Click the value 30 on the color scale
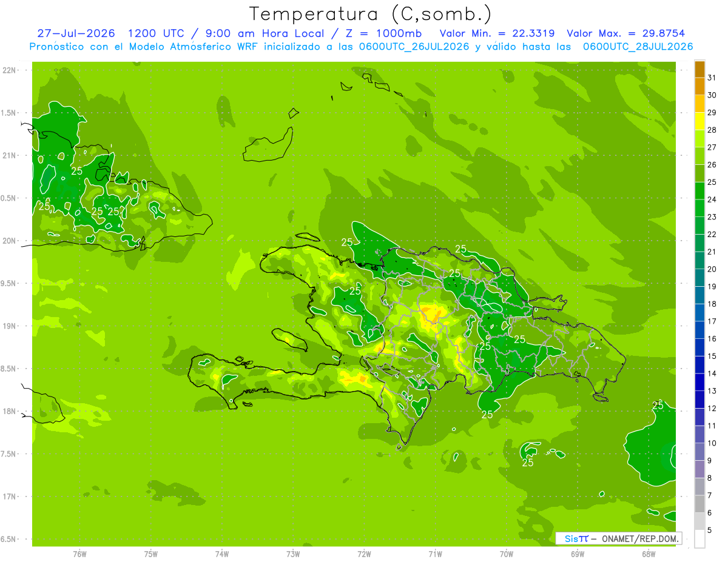 712,95
